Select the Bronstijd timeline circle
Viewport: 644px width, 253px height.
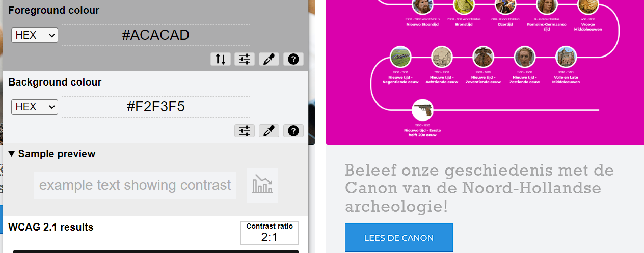(464, 5)
